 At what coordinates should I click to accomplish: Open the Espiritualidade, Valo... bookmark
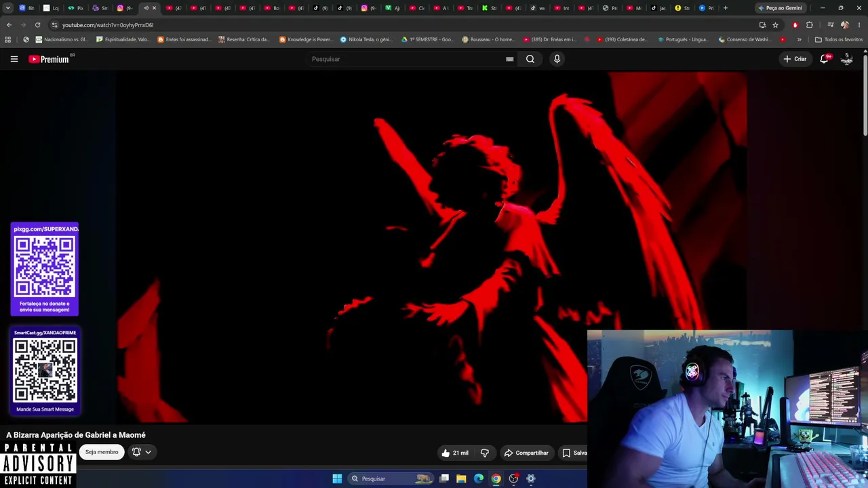123,39
